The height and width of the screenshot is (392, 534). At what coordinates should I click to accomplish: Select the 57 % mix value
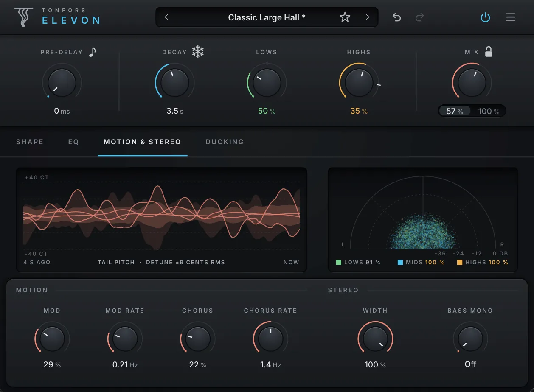click(x=455, y=111)
